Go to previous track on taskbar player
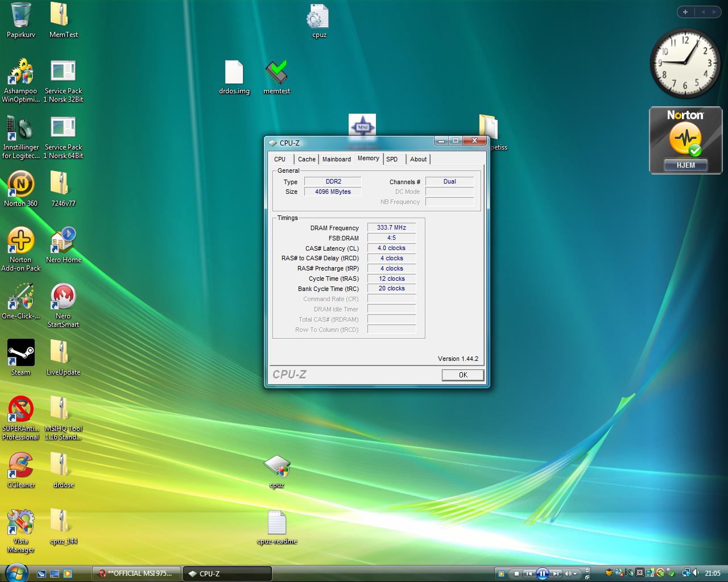 tap(529, 573)
